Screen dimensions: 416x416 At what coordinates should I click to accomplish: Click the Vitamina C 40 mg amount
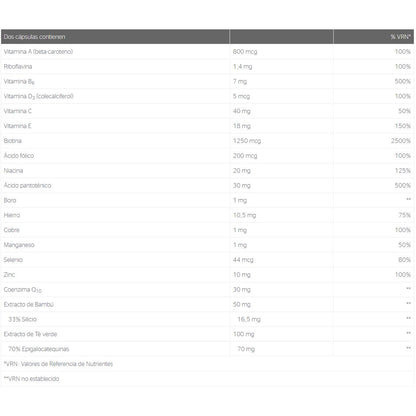point(242,111)
